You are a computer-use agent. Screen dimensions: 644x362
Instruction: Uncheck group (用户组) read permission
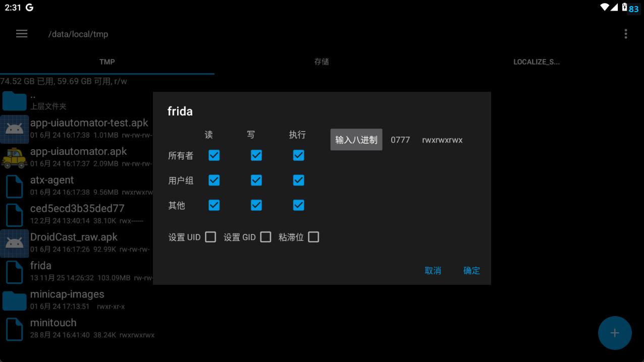tap(214, 180)
